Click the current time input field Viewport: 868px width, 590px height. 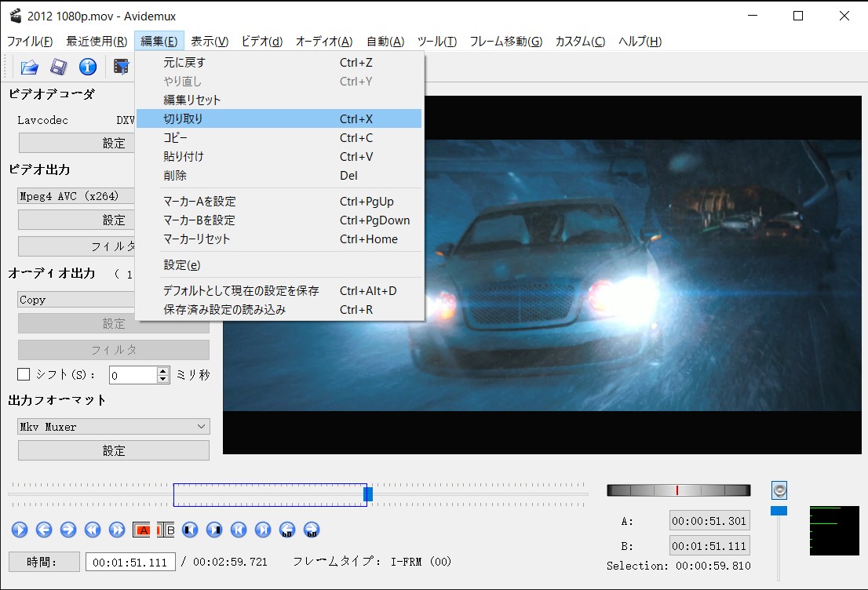click(130, 562)
